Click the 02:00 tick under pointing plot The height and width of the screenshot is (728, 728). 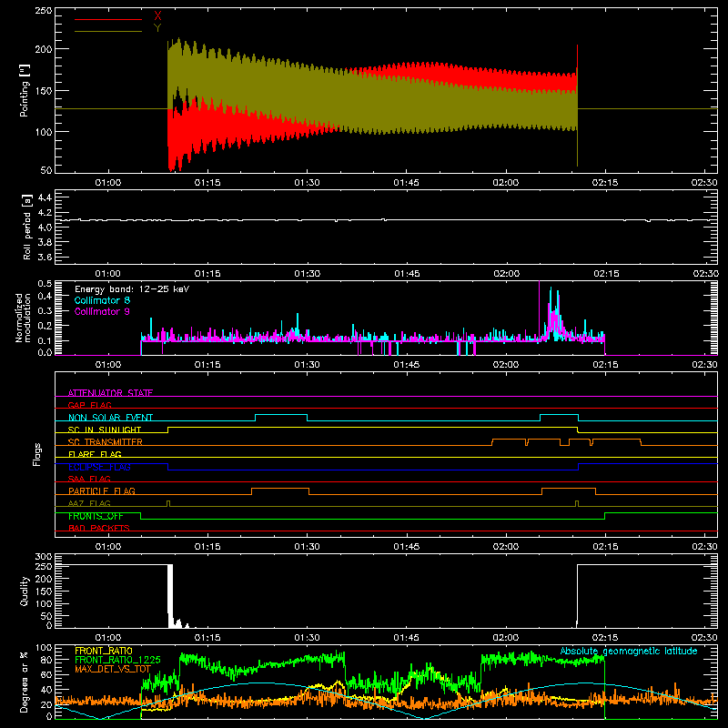click(506, 183)
